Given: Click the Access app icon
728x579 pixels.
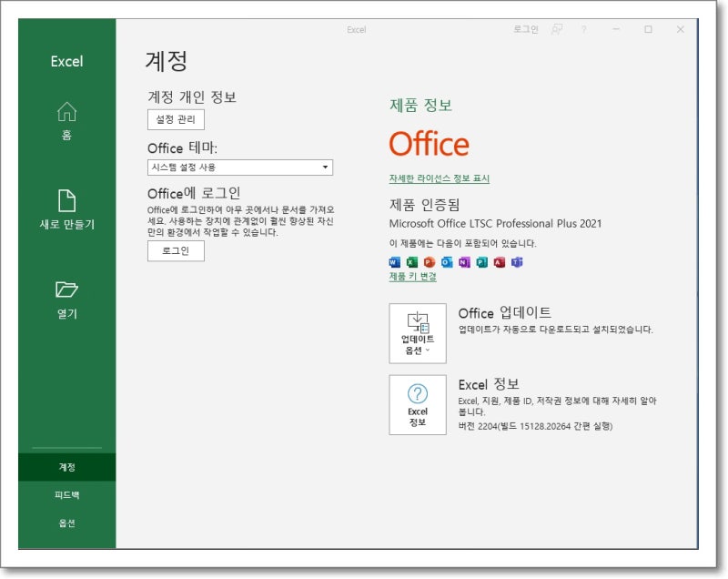Looking at the screenshot, I should pos(500,262).
